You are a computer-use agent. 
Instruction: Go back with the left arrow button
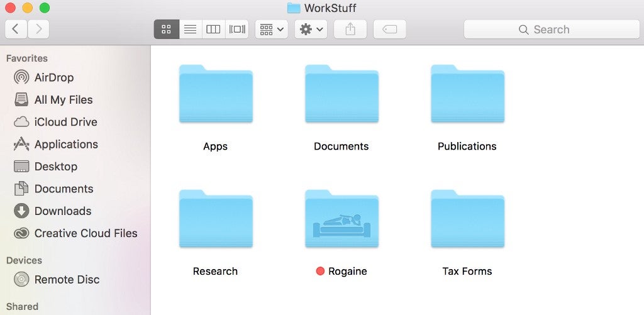pyautogui.click(x=16, y=29)
